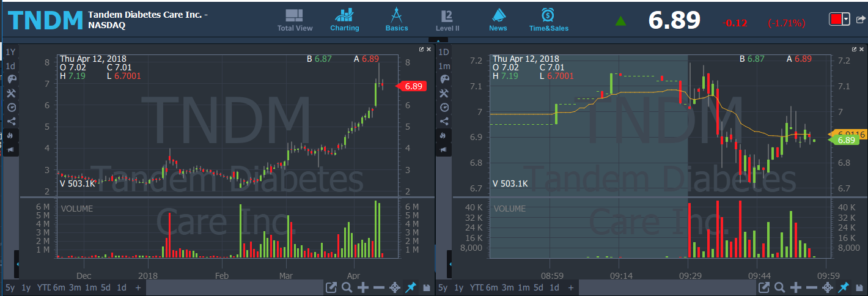Viewport: 868px width, 296px height.
Task: Select 1y range on the left chart
Action: (26, 287)
